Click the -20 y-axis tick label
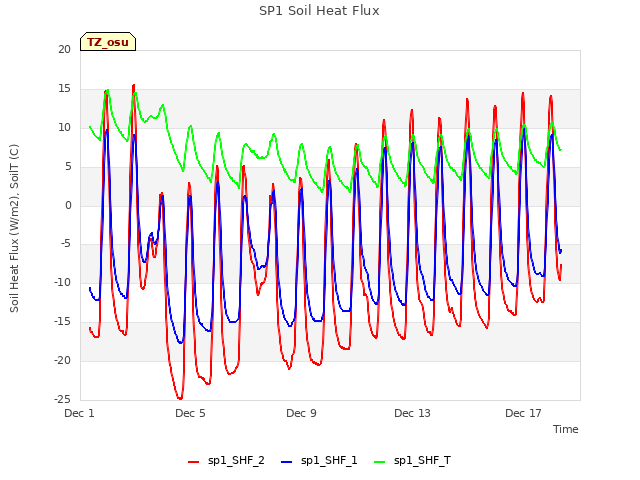The image size is (640, 480). tap(63, 360)
